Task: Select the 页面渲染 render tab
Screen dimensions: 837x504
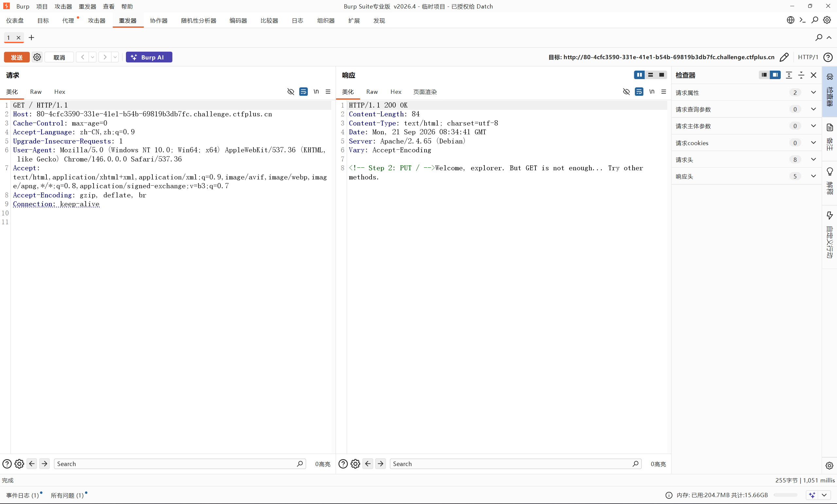Action: click(425, 92)
